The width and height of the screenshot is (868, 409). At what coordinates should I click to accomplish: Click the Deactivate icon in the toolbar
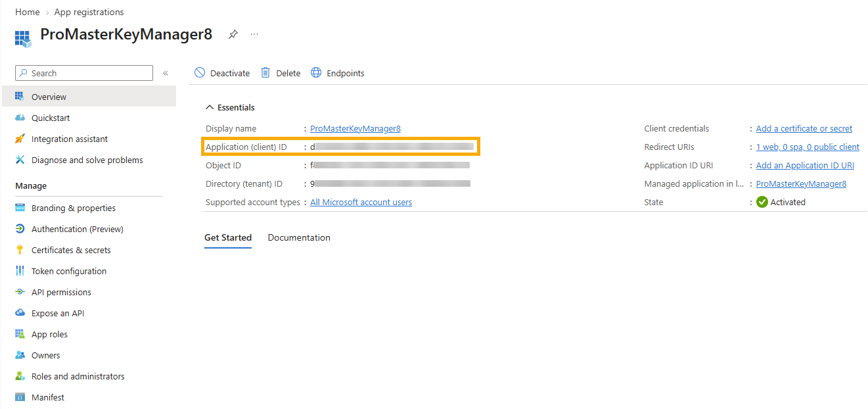[200, 73]
